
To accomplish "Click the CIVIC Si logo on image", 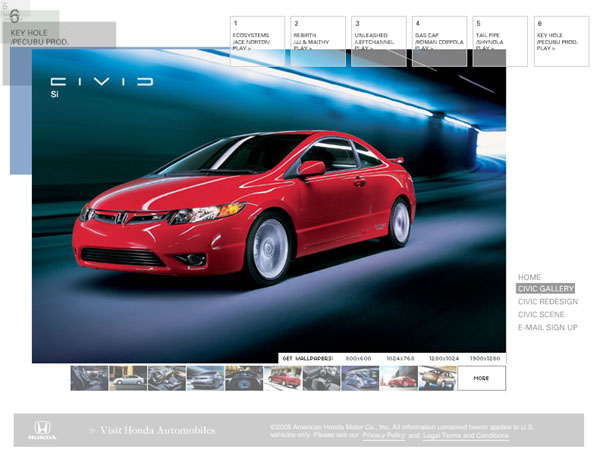I will (x=102, y=87).
